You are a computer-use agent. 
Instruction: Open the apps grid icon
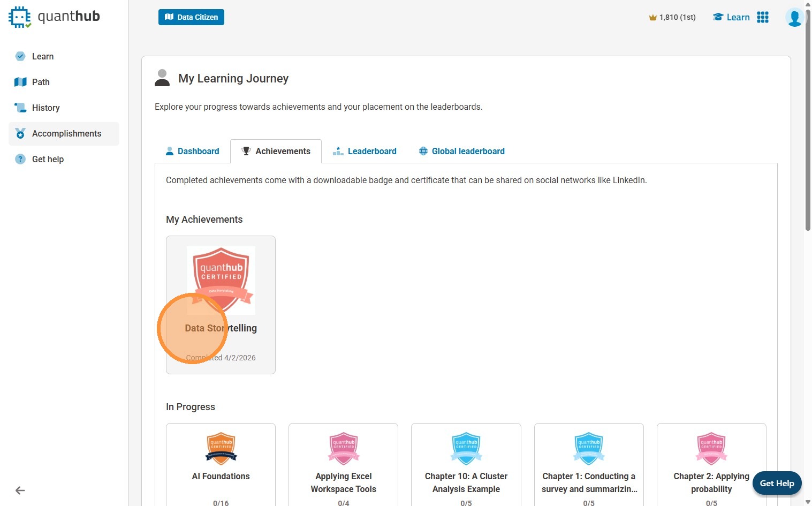pos(763,17)
